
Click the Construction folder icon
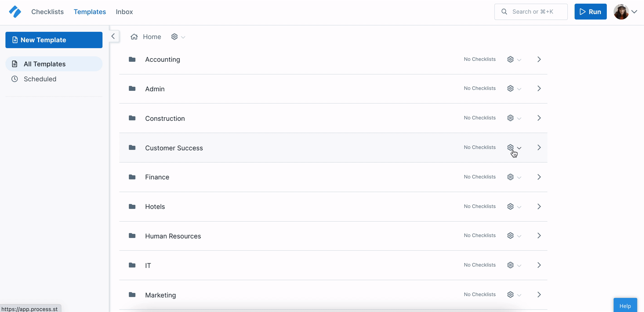[x=132, y=118]
